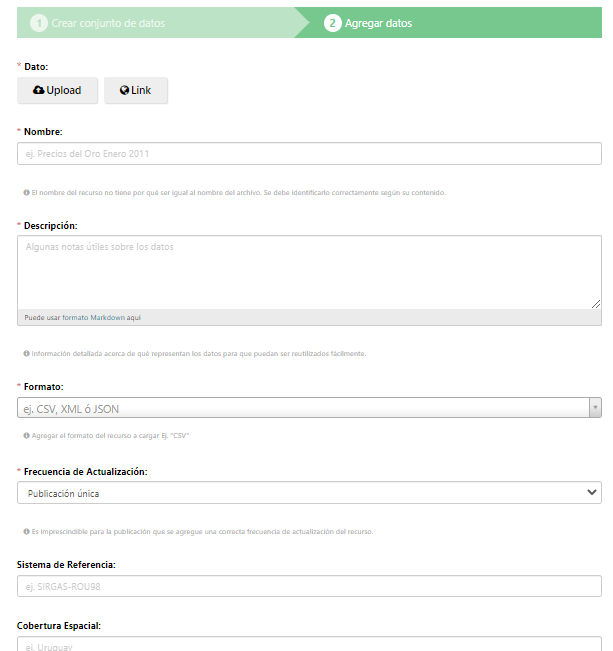The height and width of the screenshot is (651, 613).
Task: Go to the Crear conjunto de datos step
Action: coord(108,23)
